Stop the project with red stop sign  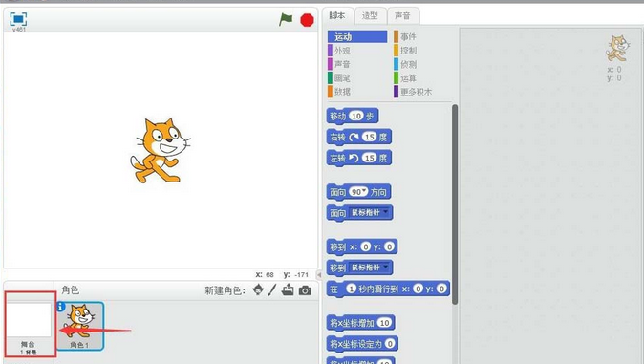pyautogui.click(x=307, y=20)
